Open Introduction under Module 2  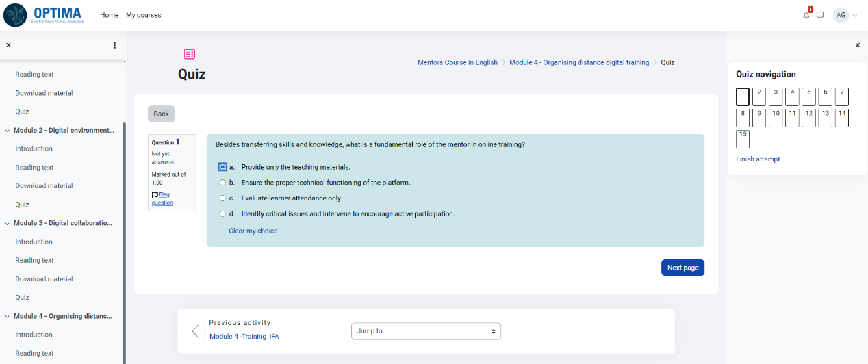[34, 148]
